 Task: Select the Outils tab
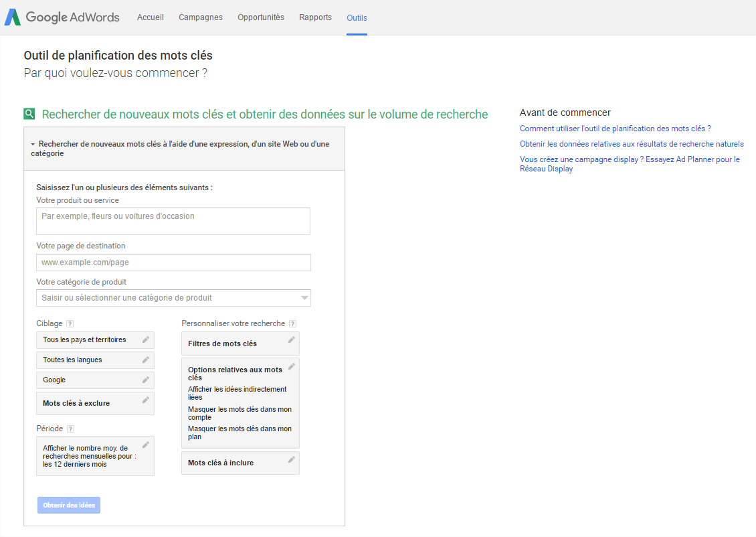(x=357, y=18)
